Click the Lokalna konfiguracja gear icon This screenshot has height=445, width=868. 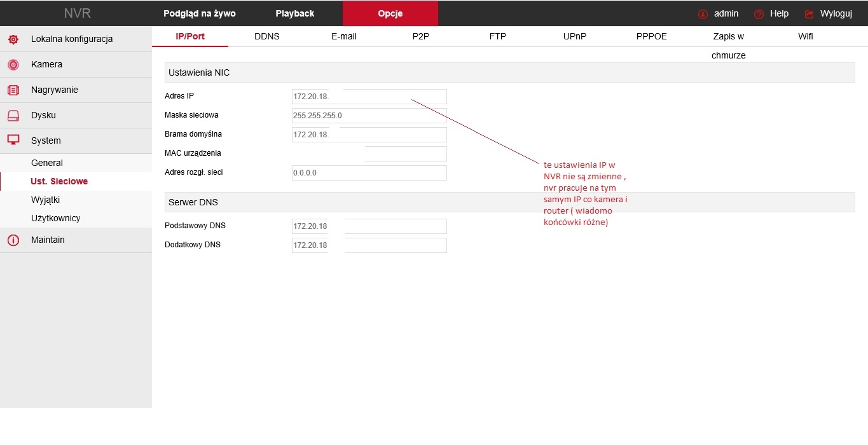(x=13, y=39)
